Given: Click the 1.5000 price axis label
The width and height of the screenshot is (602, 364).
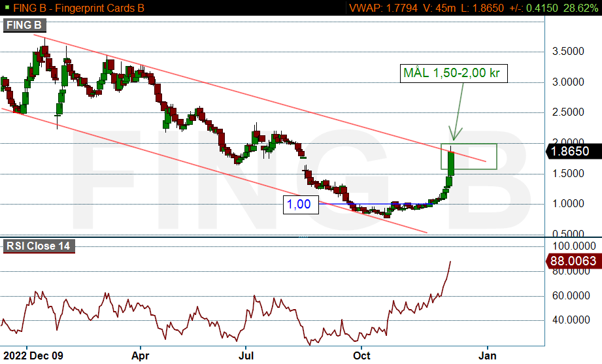Looking at the screenshot, I should tap(568, 173).
